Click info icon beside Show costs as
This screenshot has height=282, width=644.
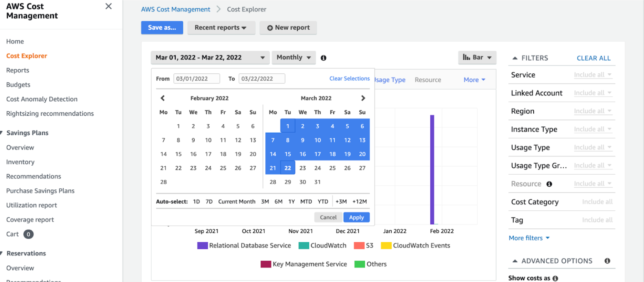pyautogui.click(x=555, y=278)
